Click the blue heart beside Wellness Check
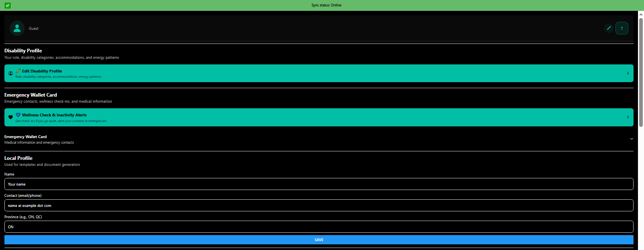This screenshot has height=250, width=644. [x=18, y=115]
